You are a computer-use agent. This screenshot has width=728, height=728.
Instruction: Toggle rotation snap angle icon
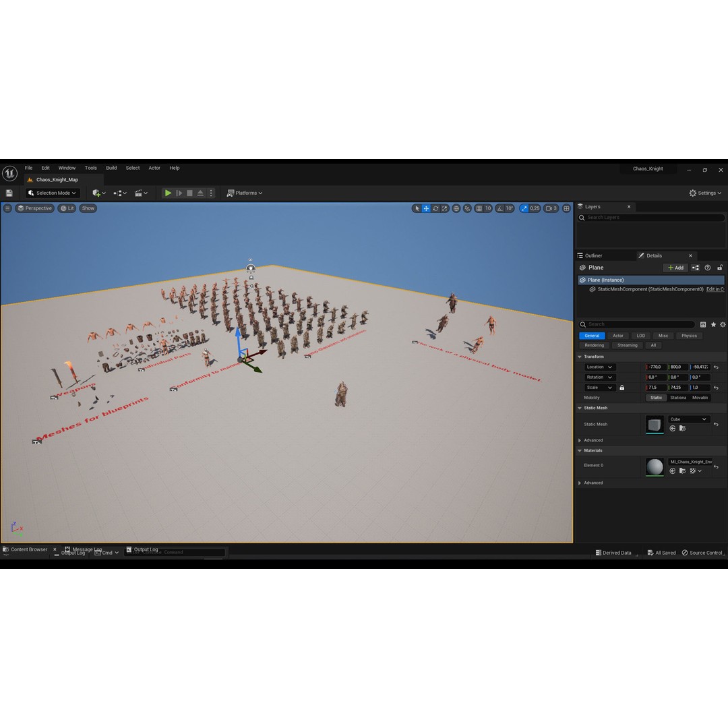499,208
